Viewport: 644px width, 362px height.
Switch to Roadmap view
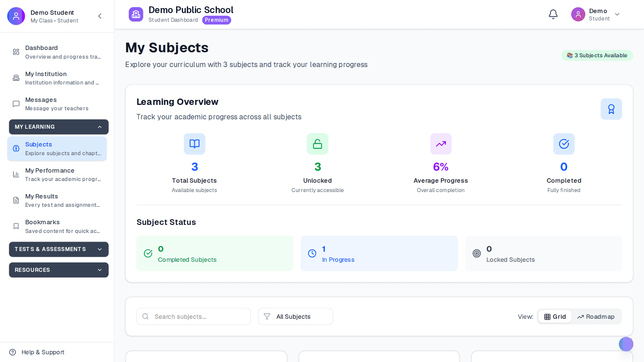click(x=596, y=316)
